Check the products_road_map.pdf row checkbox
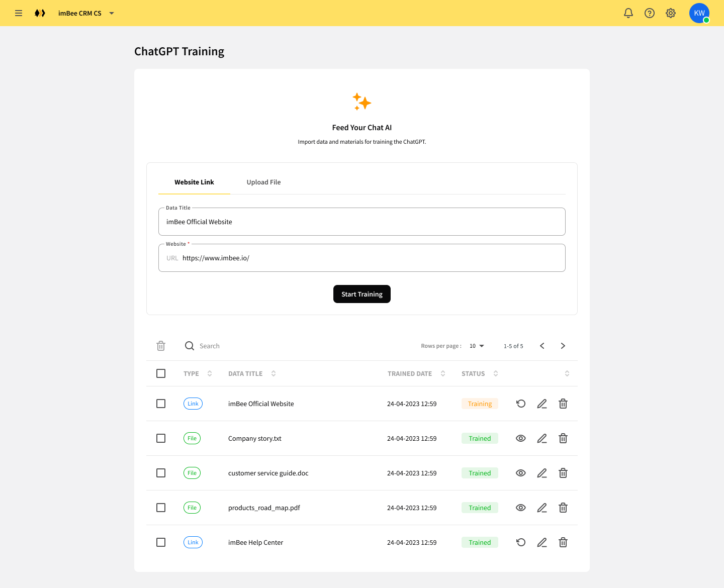Viewport: 724px width, 588px height. coord(161,508)
